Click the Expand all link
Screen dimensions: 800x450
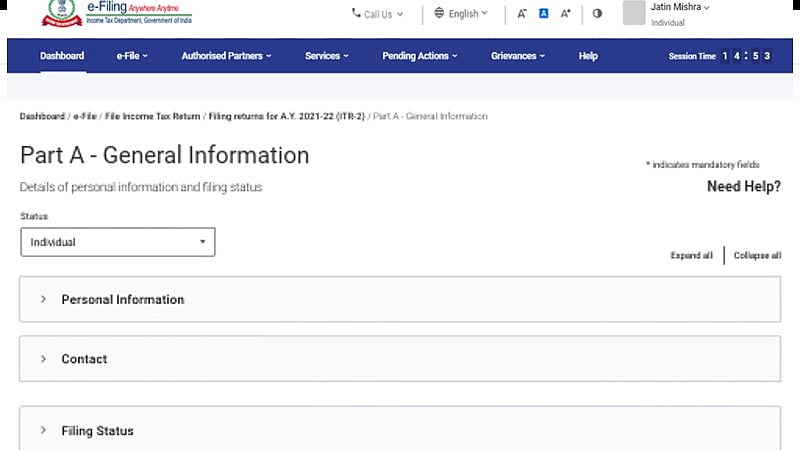[691, 256]
